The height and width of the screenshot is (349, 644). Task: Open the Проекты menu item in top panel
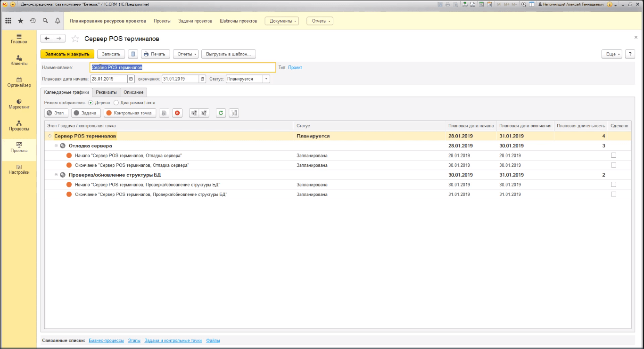(x=162, y=21)
